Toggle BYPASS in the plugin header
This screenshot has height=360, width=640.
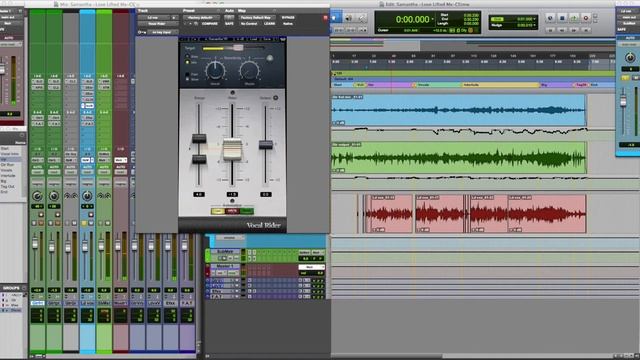click(288, 18)
